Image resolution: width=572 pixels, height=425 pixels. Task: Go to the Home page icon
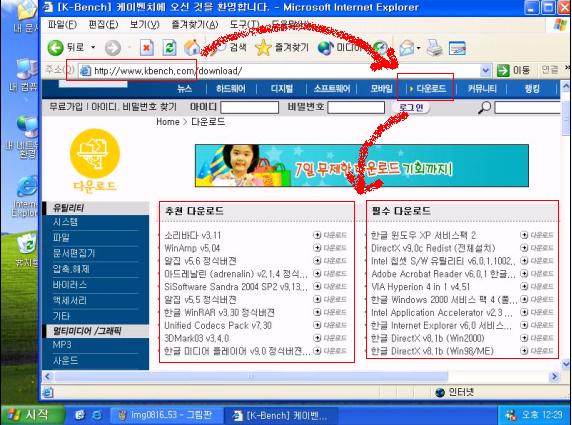(192, 47)
